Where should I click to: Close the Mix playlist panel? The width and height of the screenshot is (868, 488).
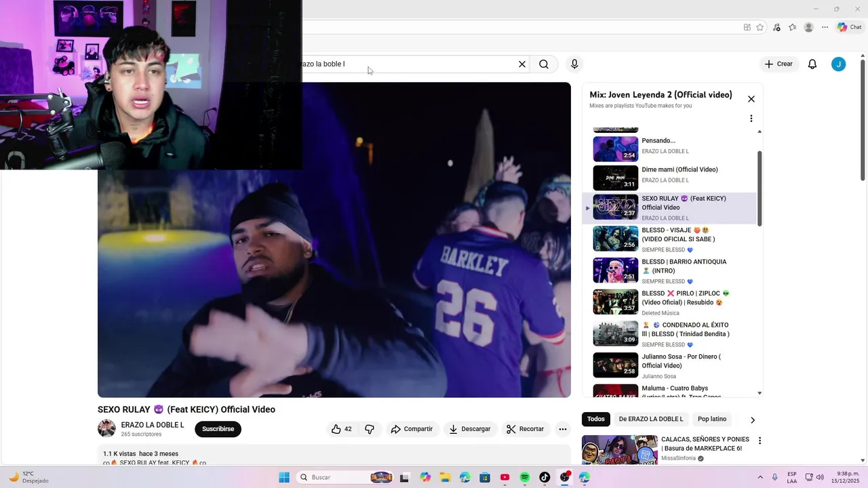coord(751,99)
